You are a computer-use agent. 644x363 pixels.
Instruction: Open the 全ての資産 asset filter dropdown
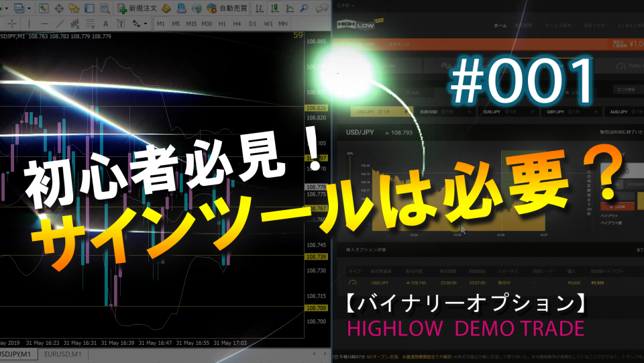[x=627, y=89]
